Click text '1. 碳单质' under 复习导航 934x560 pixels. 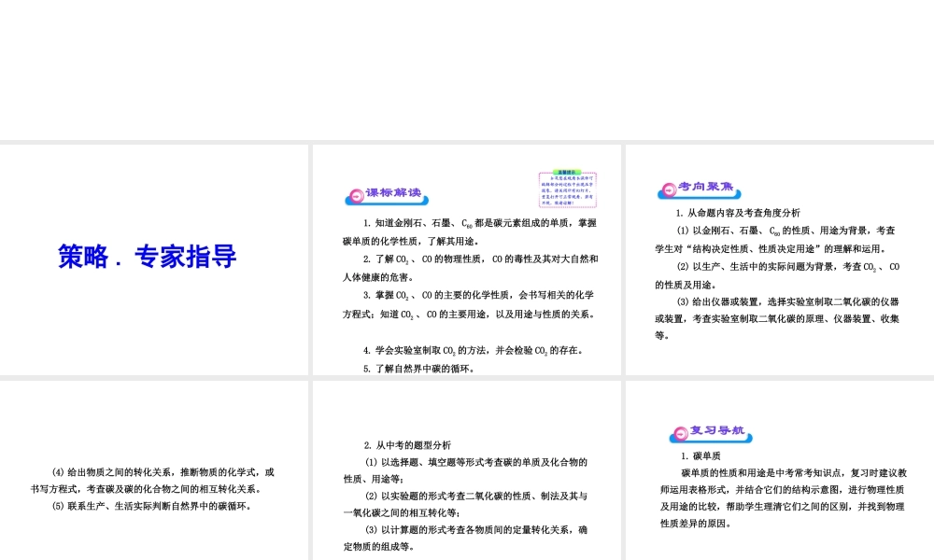tap(700, 455)
